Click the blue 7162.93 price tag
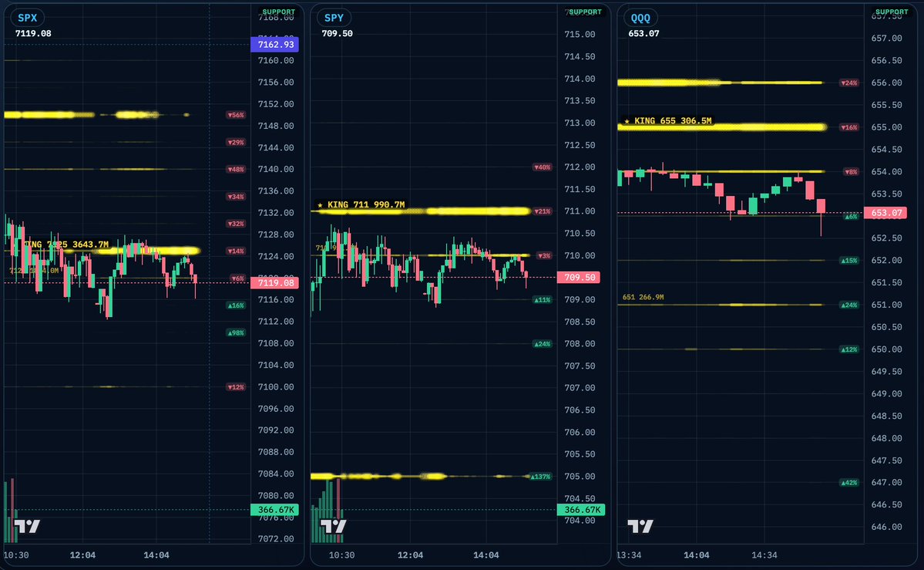This screenshot has width=924, height=570. pos(274,44)
